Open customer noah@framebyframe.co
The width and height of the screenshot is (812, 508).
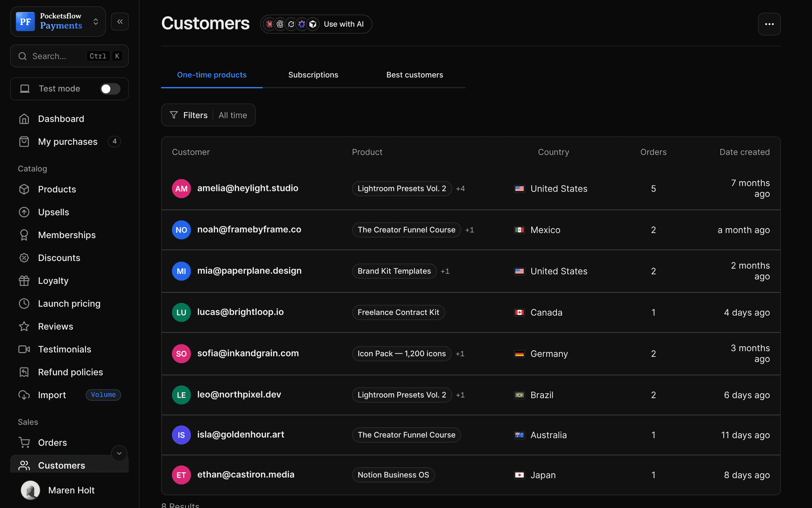[249, 229]
